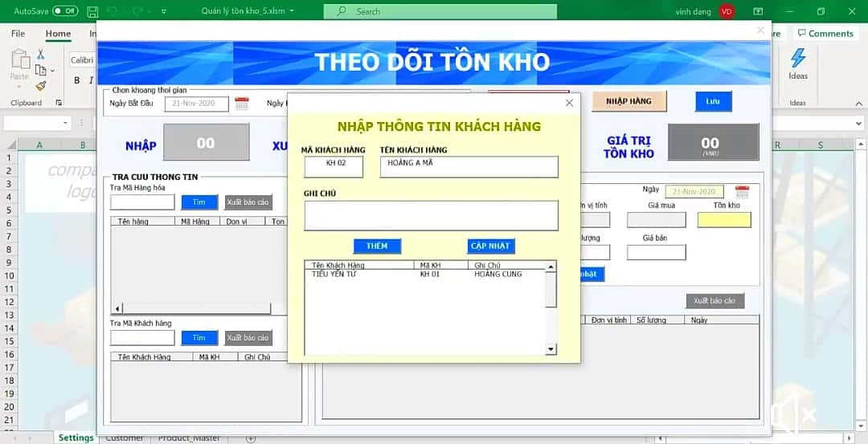Click the MÃ KHÁCH HÀNG field
Image resolution: width=868 pixels, height=444 pixels.
[334, 166]
